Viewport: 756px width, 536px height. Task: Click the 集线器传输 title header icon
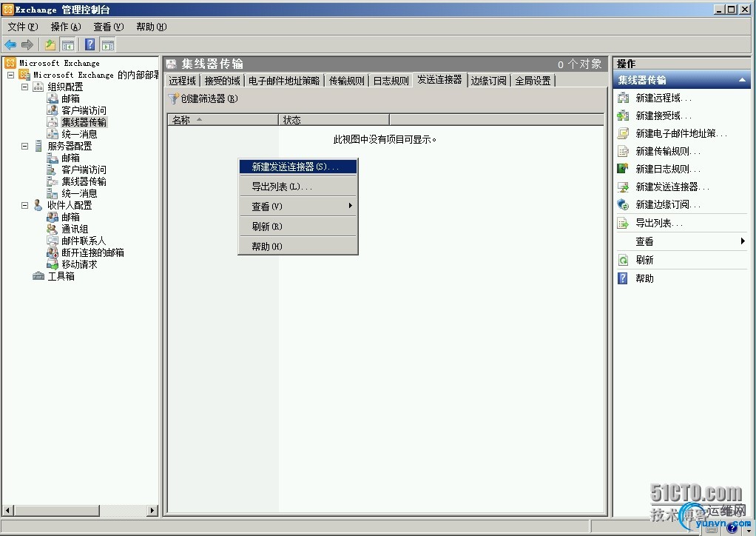click(171, 64)
